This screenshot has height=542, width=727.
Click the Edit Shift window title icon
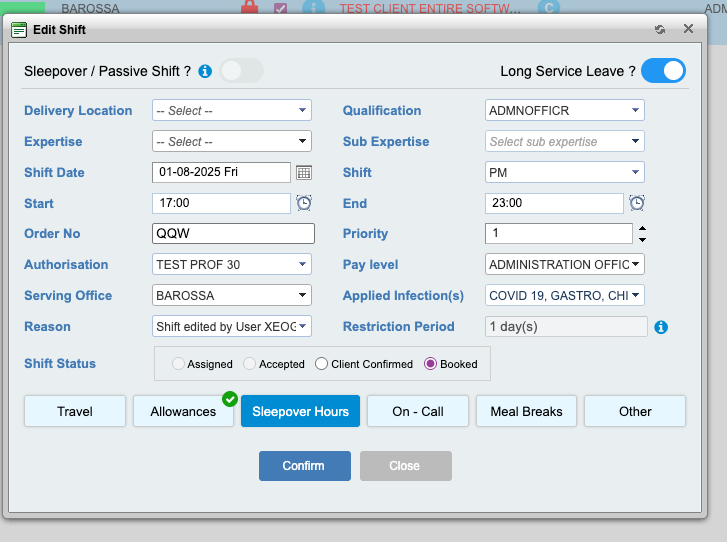click(19, 30)
